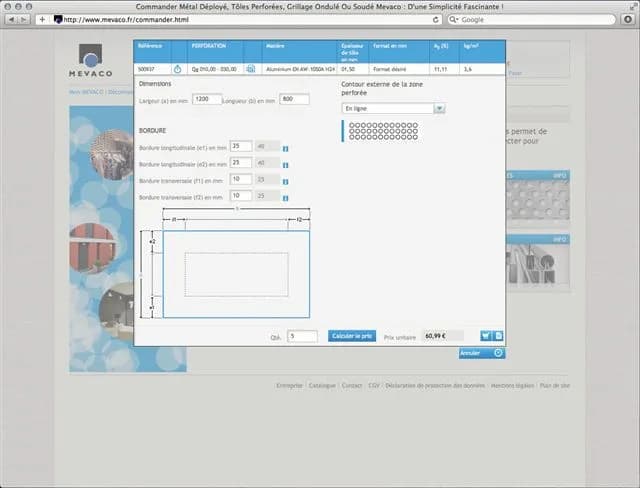Image resolution: width=640 pixels, height=488 pixels.
Task: Open the Catalogue footer link
Action: (322, 385)
